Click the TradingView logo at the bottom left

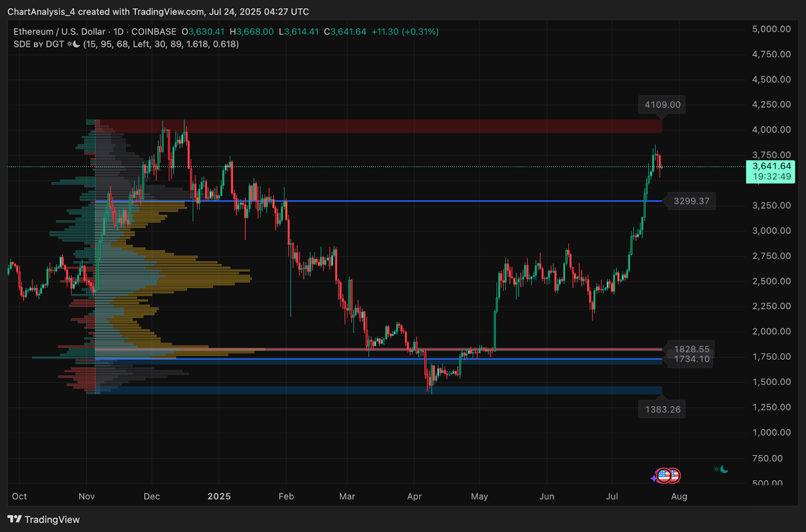(x=43, y=519)
